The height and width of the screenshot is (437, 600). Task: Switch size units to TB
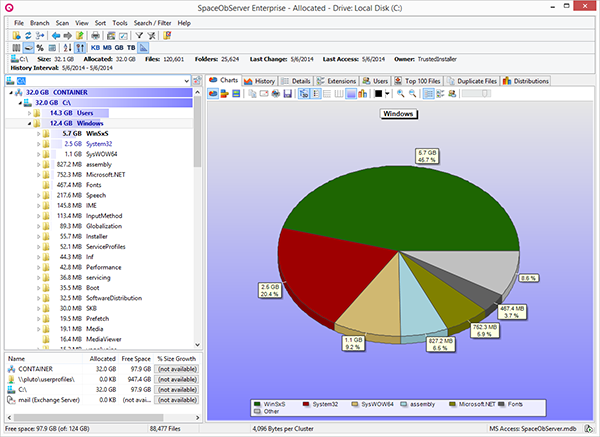[x=131, y=48]
